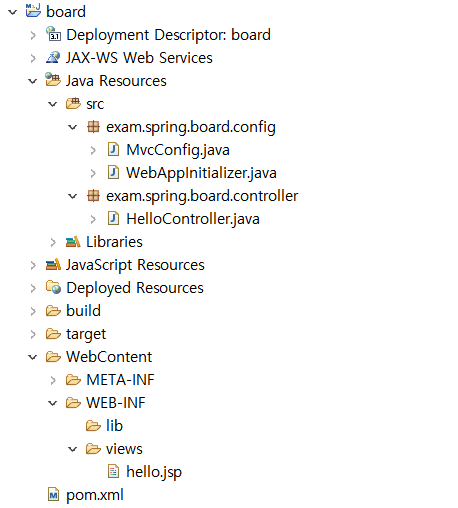This screenshot has height=508, width=458.
Task: Expand the Libraries node arrow
Action: tap(53, 242)
